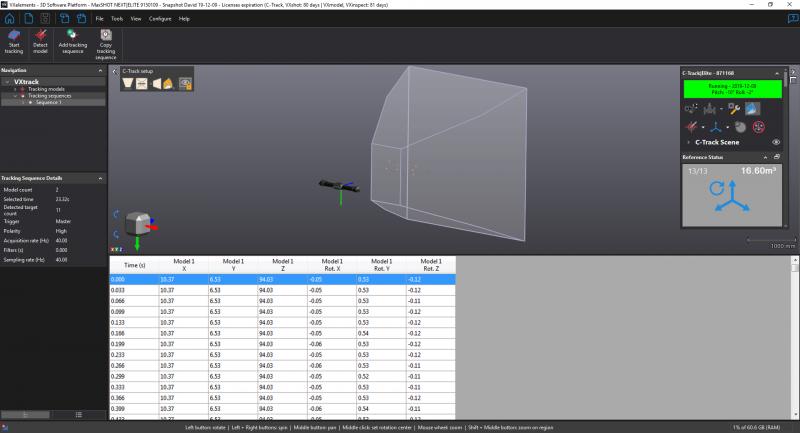The image size is (800, 433).
Task: Toggle the locked view icon in C-Track setup
Action: point(186,84)
